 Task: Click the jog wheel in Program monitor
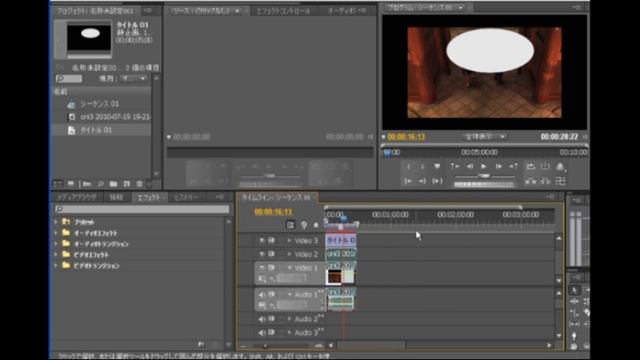click(x=484, y=184)
